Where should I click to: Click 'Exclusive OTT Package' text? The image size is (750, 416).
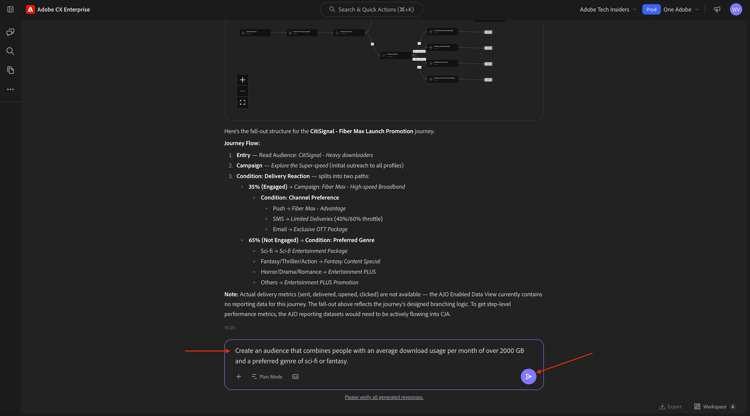pyautogui.click(x=320, y=230)
